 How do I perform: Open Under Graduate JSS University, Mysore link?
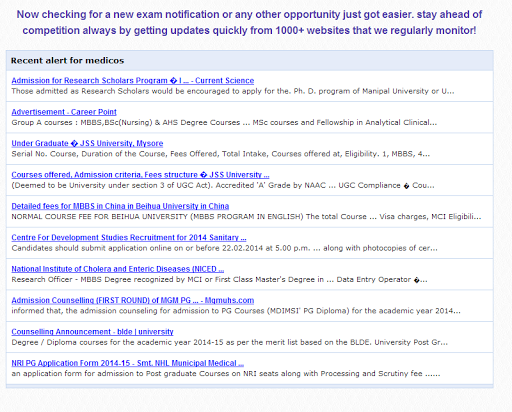(87, 143)
